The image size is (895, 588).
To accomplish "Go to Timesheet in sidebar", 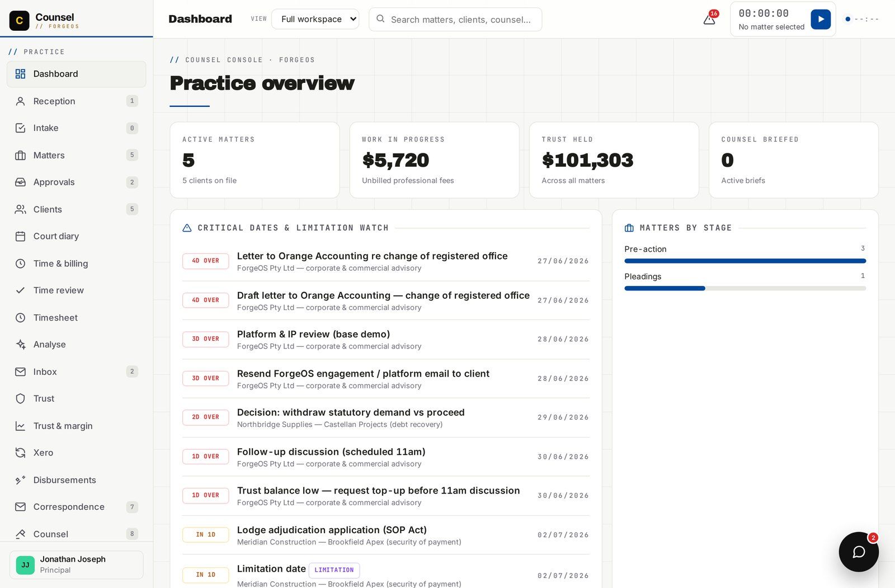I will 76,318.
